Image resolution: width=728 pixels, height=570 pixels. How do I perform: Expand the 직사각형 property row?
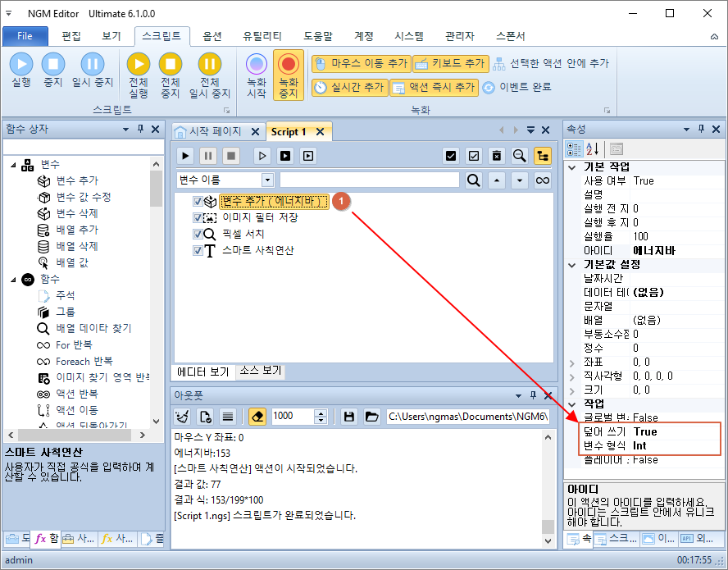(x=572, y=376)
